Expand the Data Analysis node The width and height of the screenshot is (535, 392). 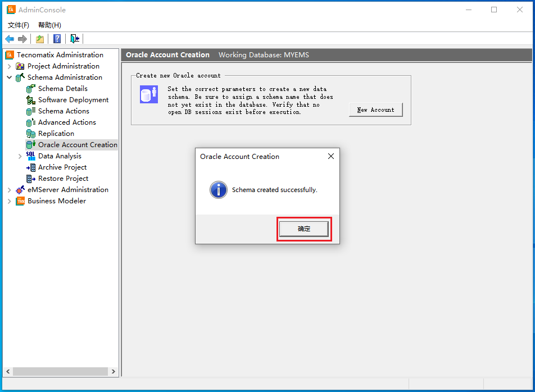(20, 156)
